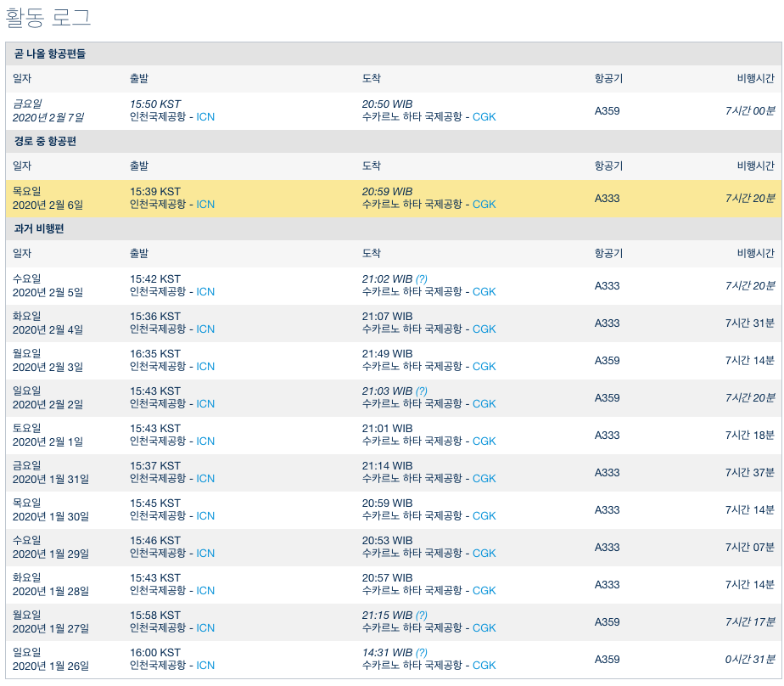Select the 7시간 07분 flight duration

click(x=749, y=548)
